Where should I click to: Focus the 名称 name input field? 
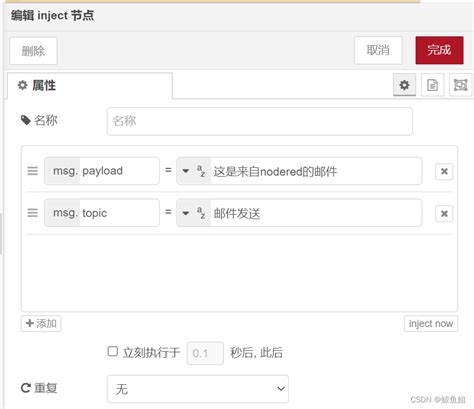coord(260,121)
